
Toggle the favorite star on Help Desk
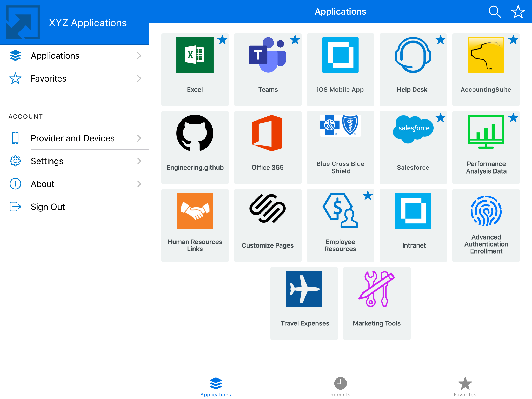point(441,40)
